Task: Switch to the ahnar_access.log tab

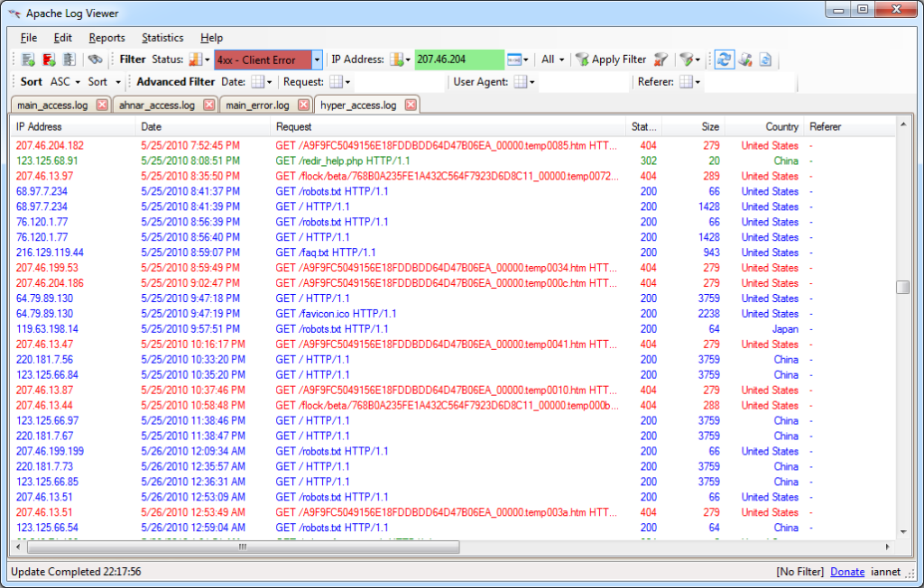Action: coord(157,105)
